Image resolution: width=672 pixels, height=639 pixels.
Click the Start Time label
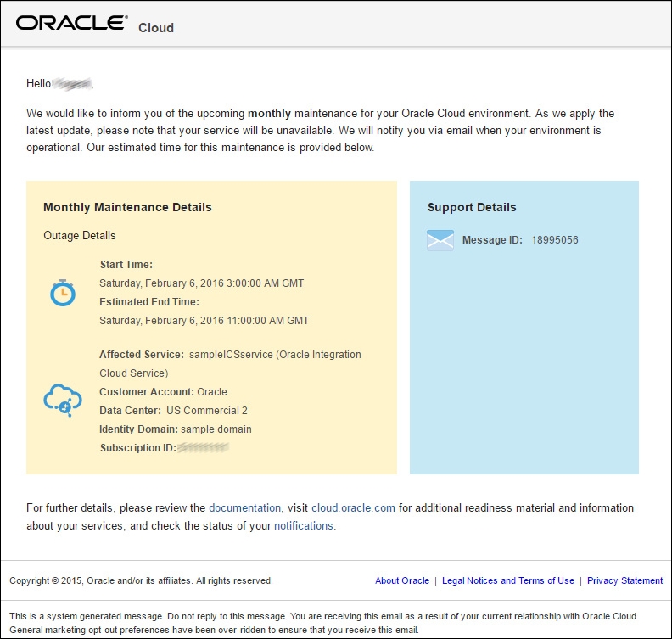[126, 265]
